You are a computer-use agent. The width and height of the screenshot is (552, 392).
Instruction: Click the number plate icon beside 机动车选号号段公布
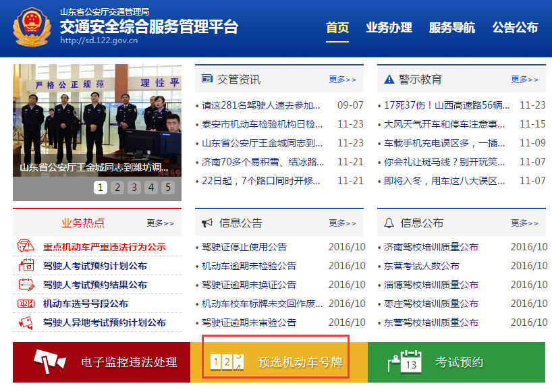pyautogui.click(x=26, y=304)
